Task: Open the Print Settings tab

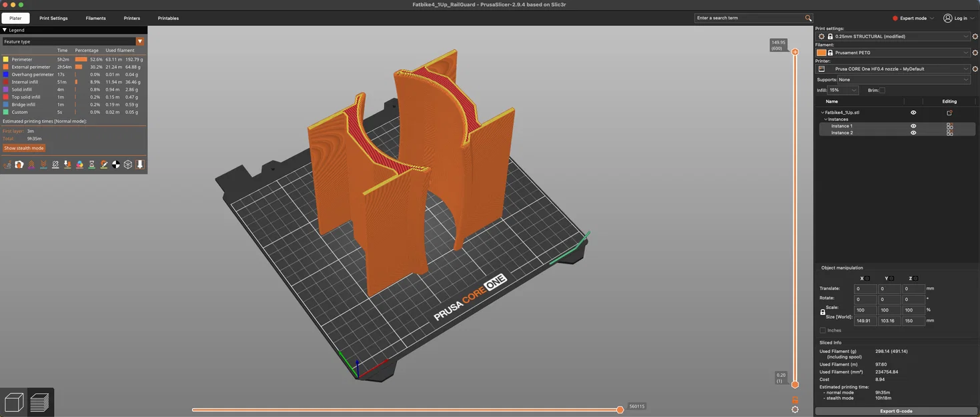Action: click(53, 18)
